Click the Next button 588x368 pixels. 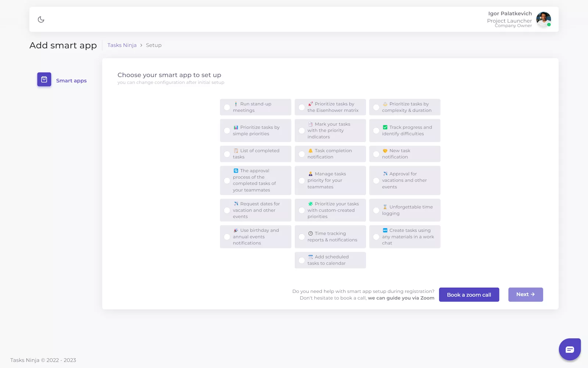click(525, 294)
